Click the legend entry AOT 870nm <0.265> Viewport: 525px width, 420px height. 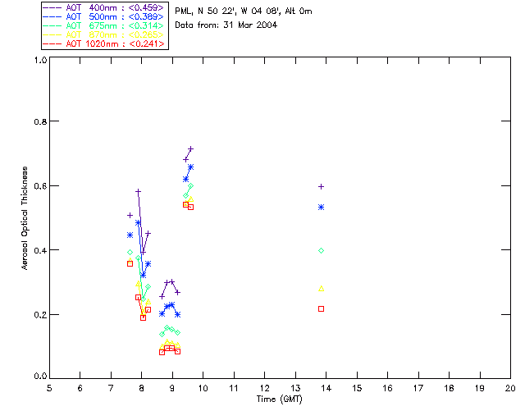[x=104, y=34]
